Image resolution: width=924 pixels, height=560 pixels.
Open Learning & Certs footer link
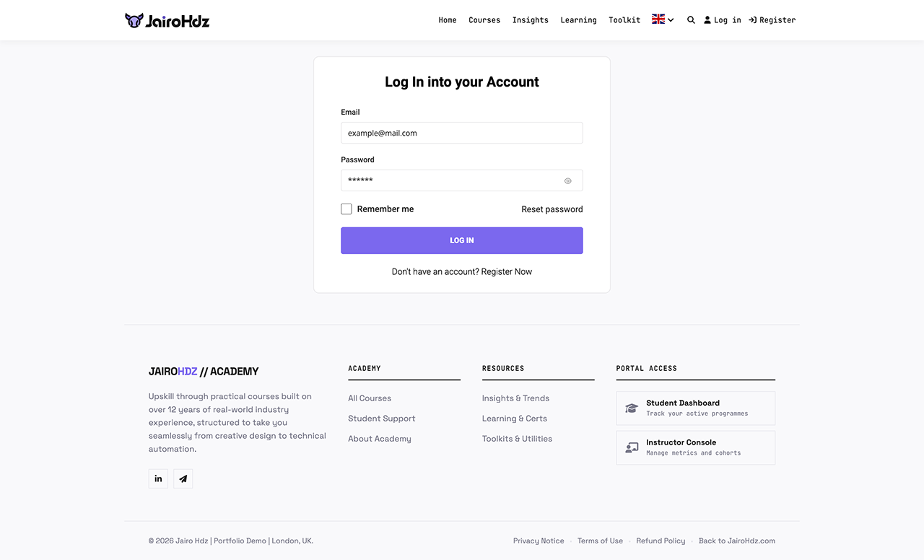(x=515, y=419)
